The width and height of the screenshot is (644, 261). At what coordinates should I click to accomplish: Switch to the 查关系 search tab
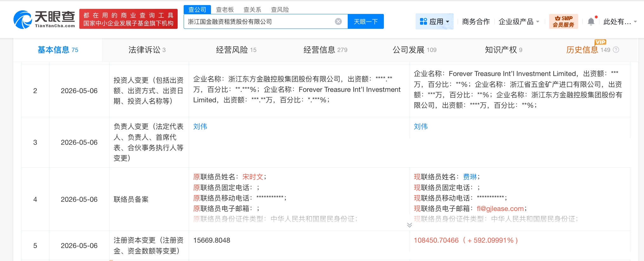[252, 10]
